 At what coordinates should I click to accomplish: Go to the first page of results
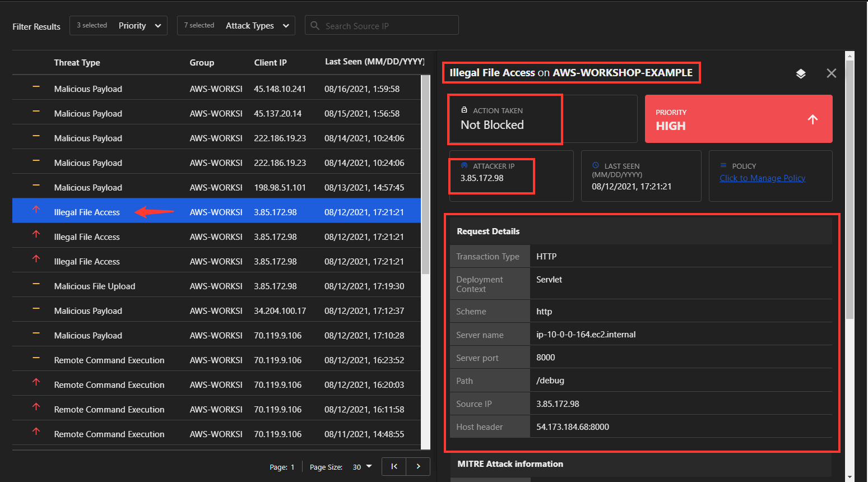(394, 466)
